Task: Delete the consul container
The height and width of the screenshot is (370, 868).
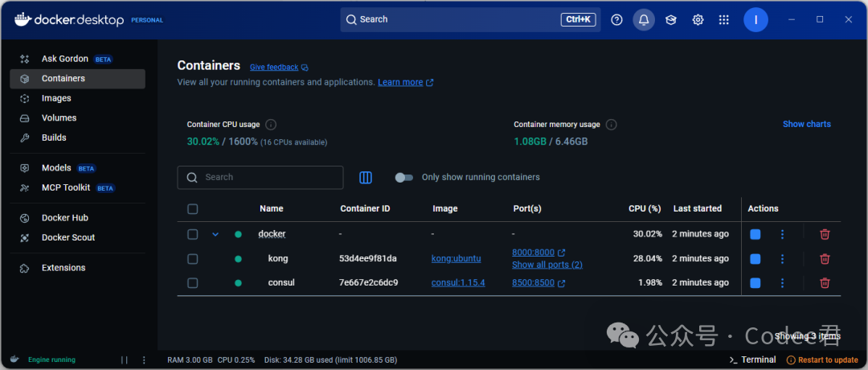Action: point(825,283)
